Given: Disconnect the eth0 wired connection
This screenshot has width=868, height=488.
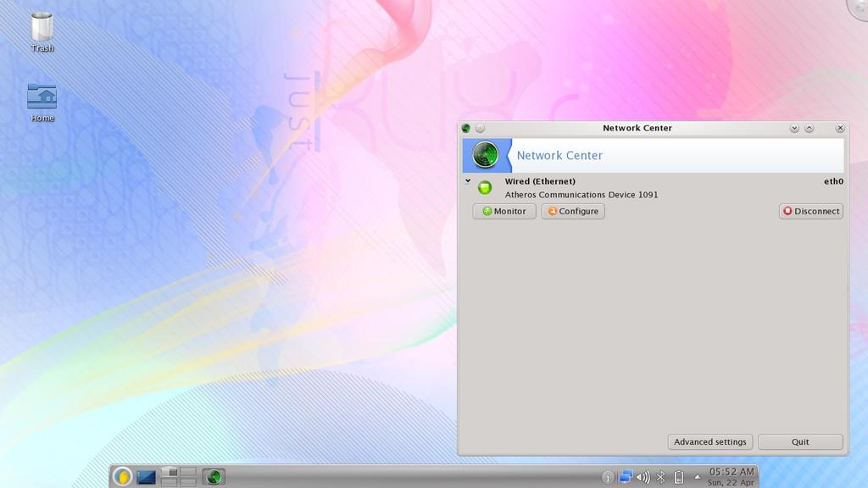Looking at the screenshot, I should point(811,211).
